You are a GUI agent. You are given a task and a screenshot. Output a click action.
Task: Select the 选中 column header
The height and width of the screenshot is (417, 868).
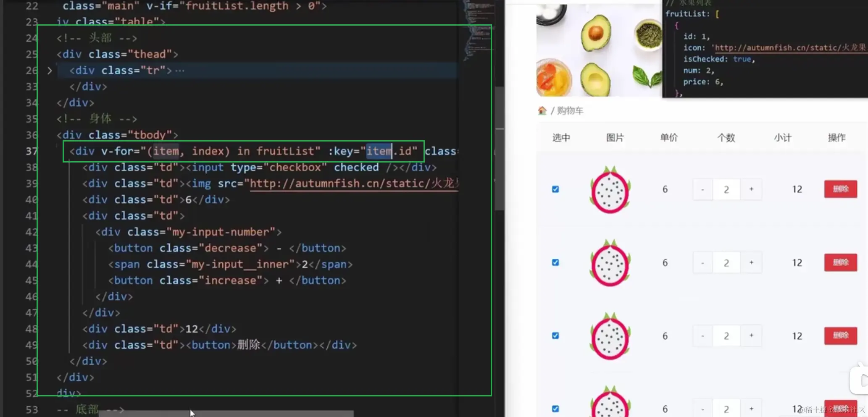pos(561,138)
